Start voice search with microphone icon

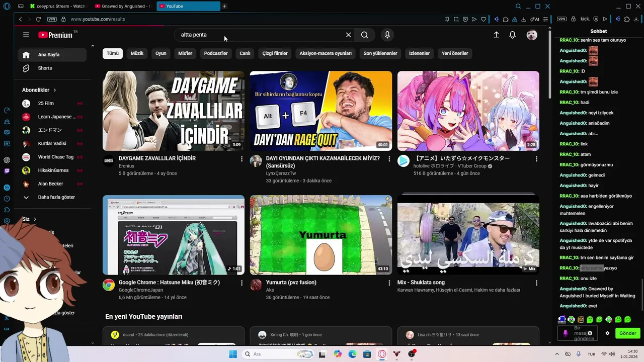point(387,35)
